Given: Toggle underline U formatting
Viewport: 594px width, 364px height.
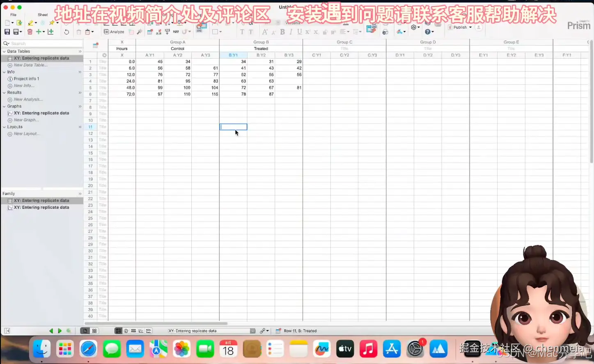Looking at the screenshot, I should click(299, 32).
